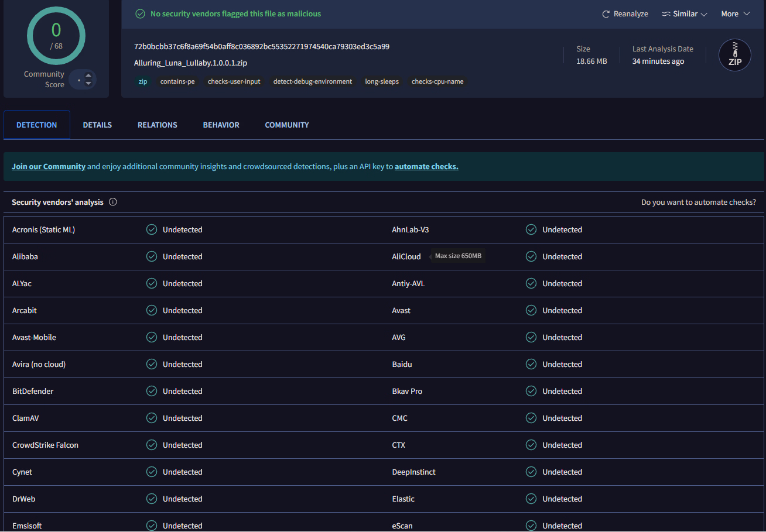Click the CrowdStrike Falcon vendor name
This screenshot has width=766, height=532.
pos(45,445)
